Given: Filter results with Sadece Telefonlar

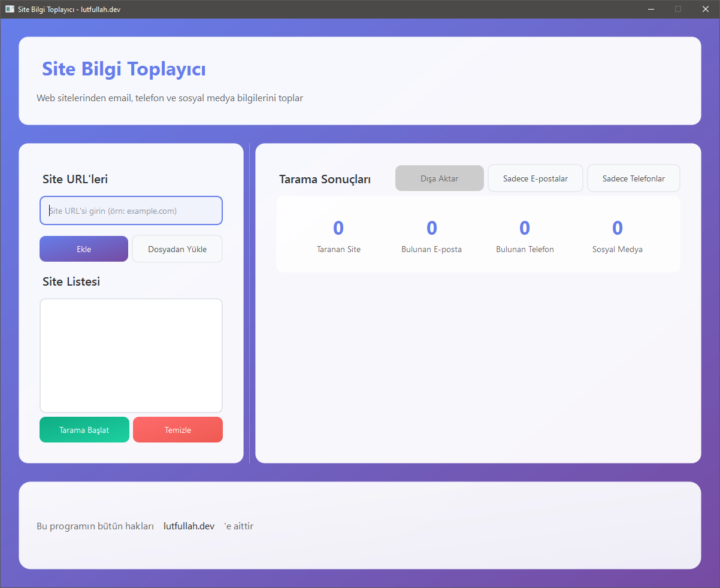Looking at the screenshot, I should 633,178.
